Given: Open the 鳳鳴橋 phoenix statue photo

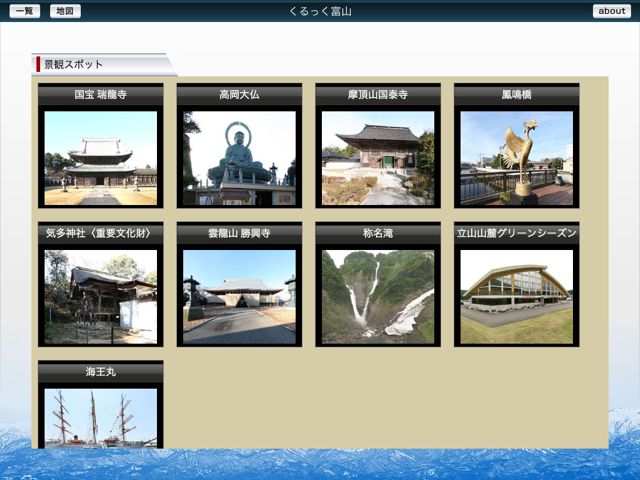Looking at the screenshot, I should tap(517, 158).
